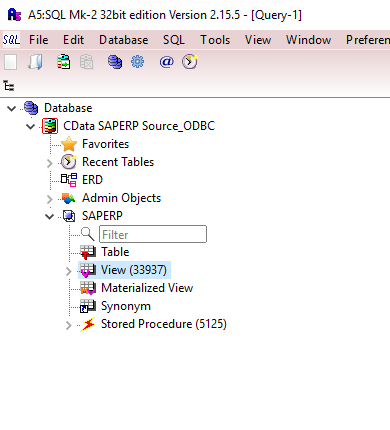
Task: Click the Stored Procedure lightning icon
Action: click(88, 324)
